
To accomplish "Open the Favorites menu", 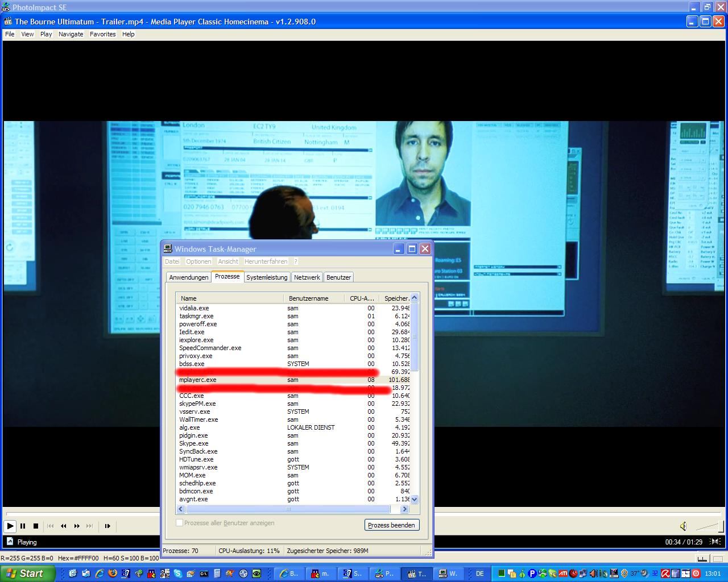I will coord(102,34).
